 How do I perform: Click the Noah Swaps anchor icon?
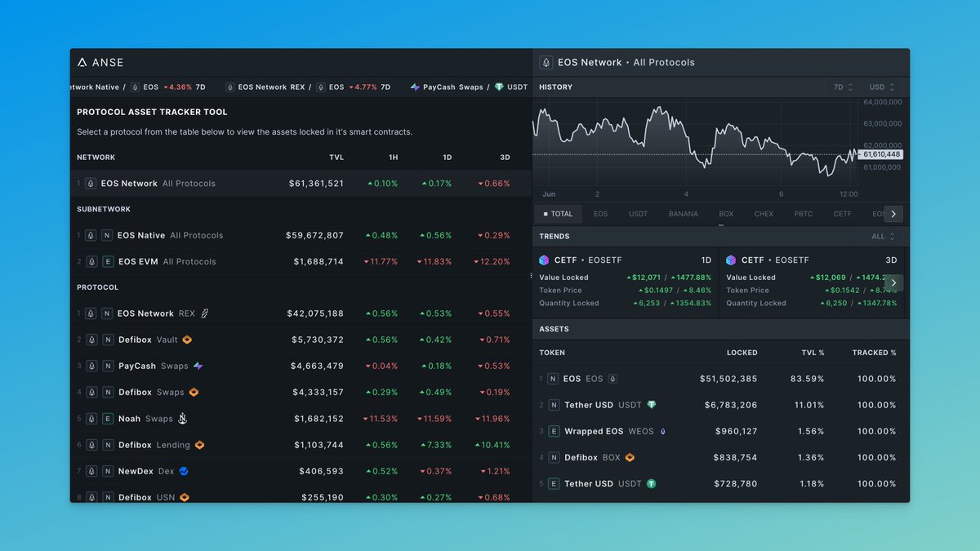(x=183, y=419)
